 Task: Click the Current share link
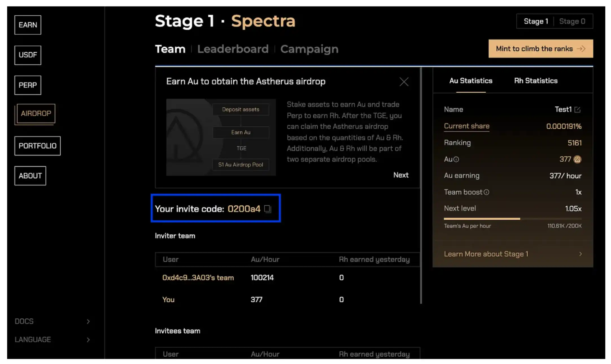[466, 126]
